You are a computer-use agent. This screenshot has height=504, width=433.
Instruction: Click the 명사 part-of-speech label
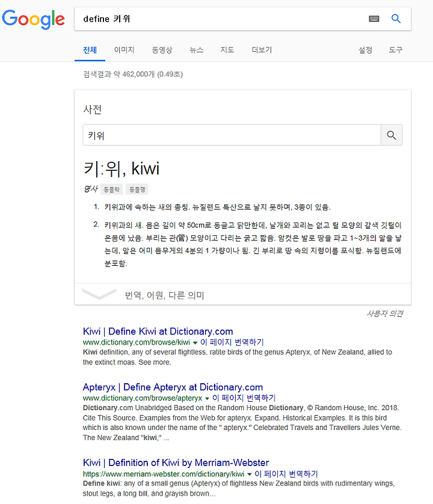[90, 189]
